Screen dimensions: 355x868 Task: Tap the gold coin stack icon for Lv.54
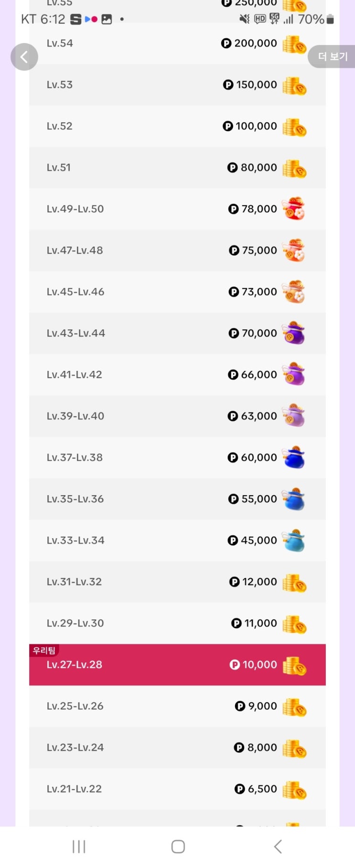coord(294,44)
